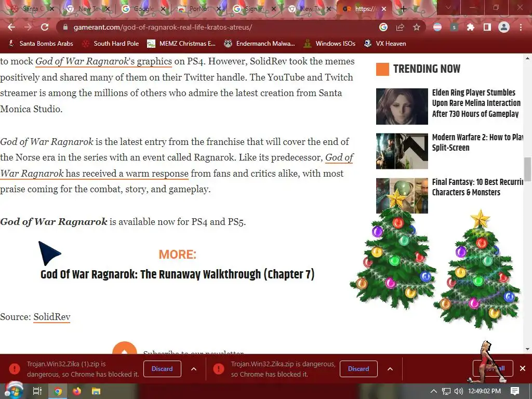532x399 pixels.
Task: Click the address bar URL
Action: [x=163, y=27]
